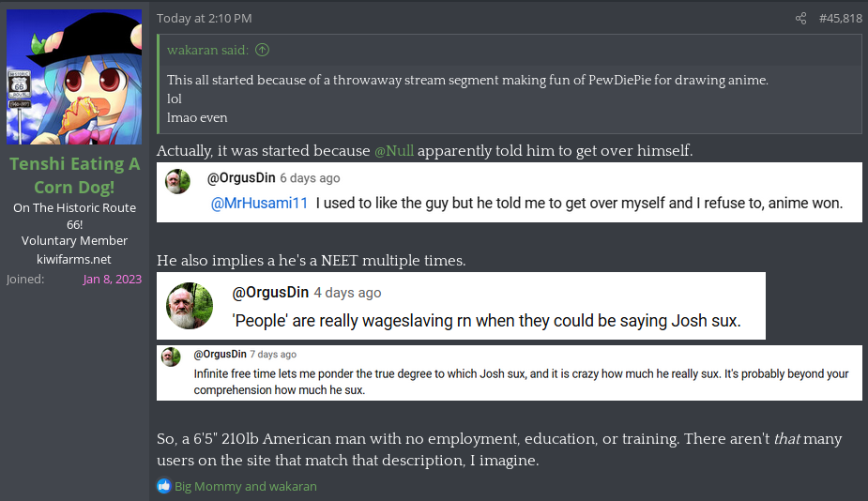Click the small avatar in the 7 days ago comment
Image resolution: width=868 pixels, height=501 pixels.
171,357
